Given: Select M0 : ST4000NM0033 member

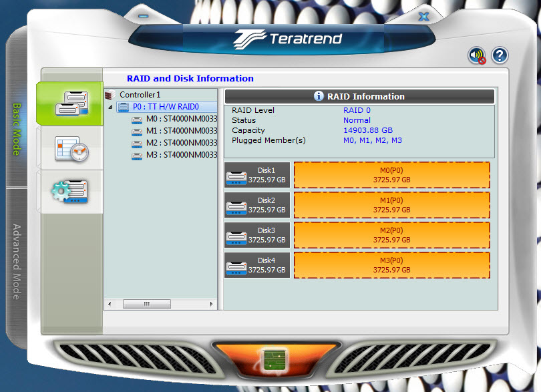Looking at the screenshot, I should (x=182, y=119).
